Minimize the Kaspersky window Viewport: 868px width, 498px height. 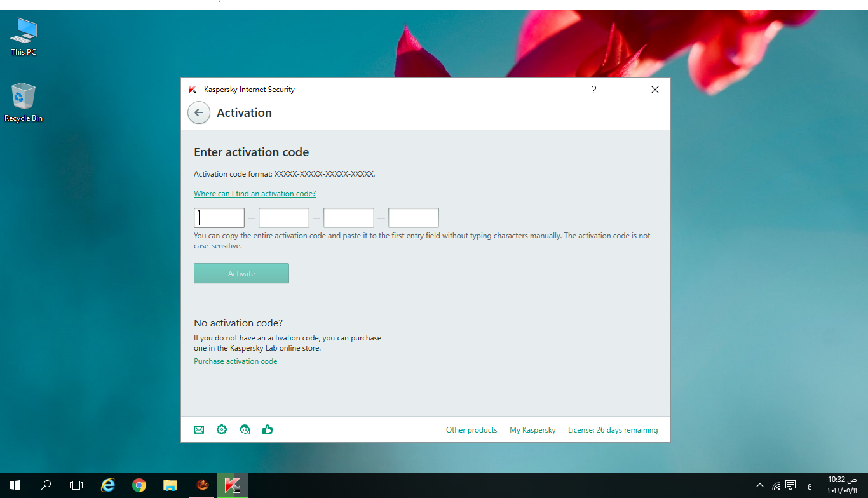tap(625, 90)
